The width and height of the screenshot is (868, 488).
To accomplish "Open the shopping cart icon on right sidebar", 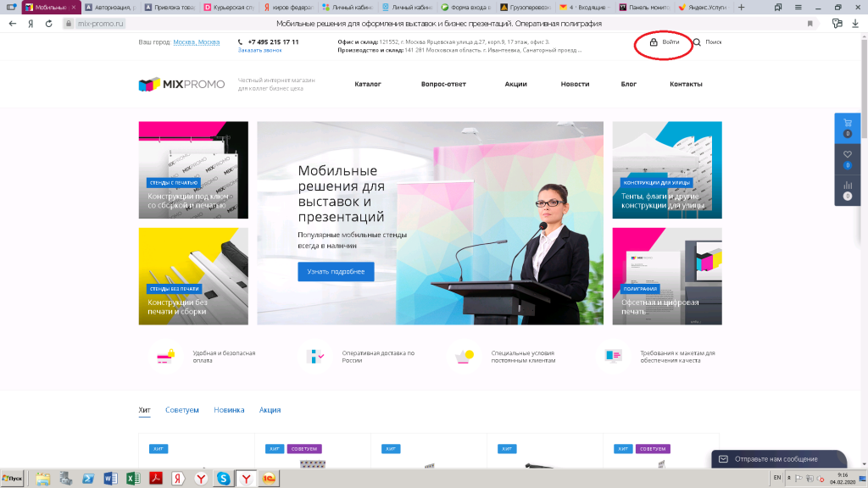I will click(x=847, y=126).
